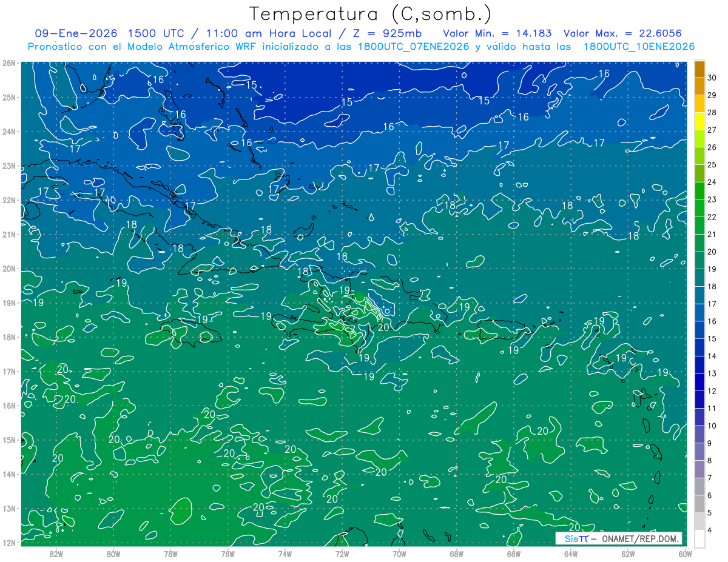Click the color scale label "27"

click(x=712, y=130)
